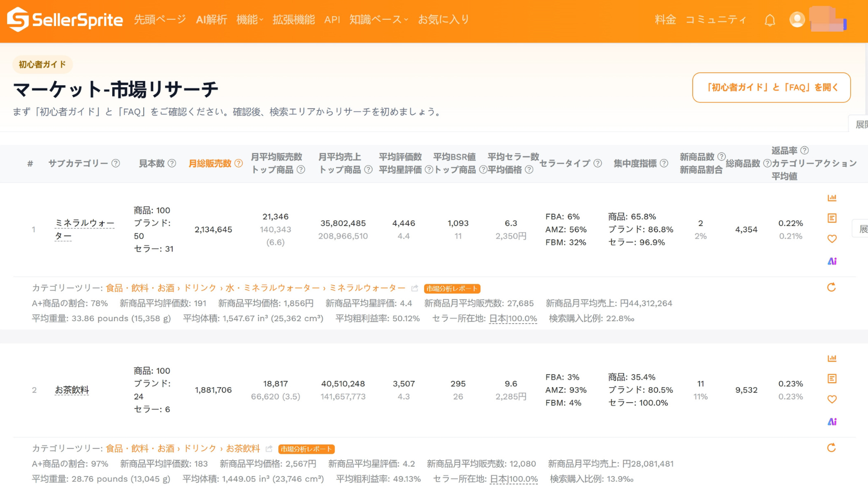Screen dimensions: 868x489
Task: Go to 先頭ページ in navigation
Action: (160, 20)
